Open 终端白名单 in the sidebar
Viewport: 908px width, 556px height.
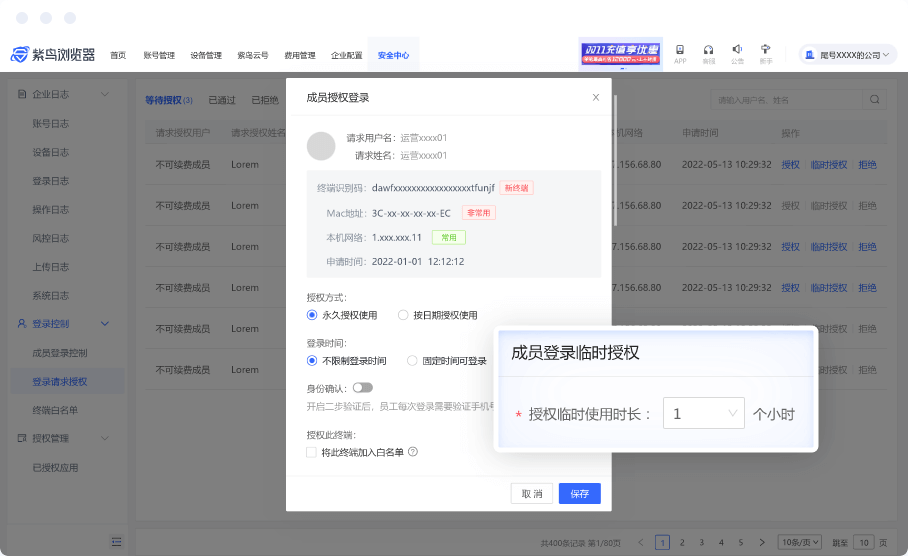[55, 410]
